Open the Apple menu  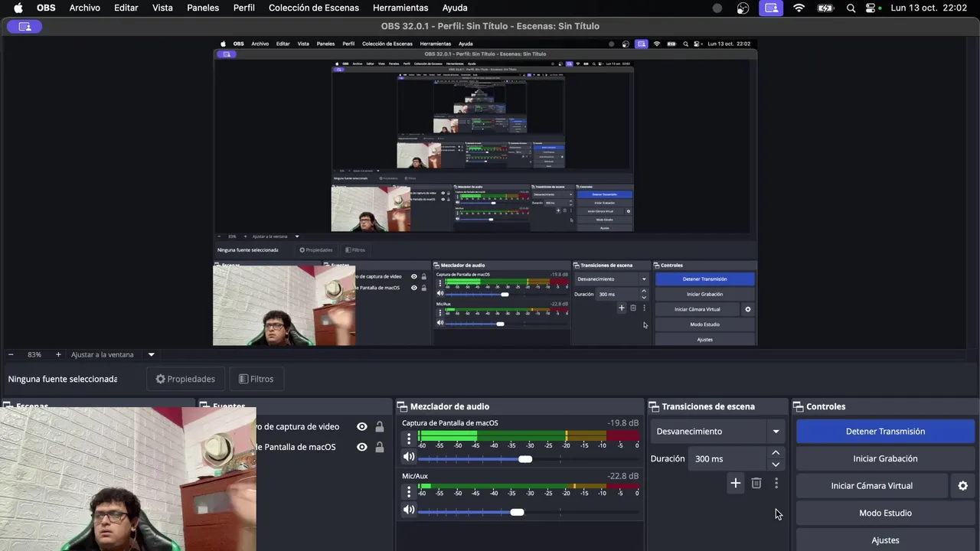(18, 8)
